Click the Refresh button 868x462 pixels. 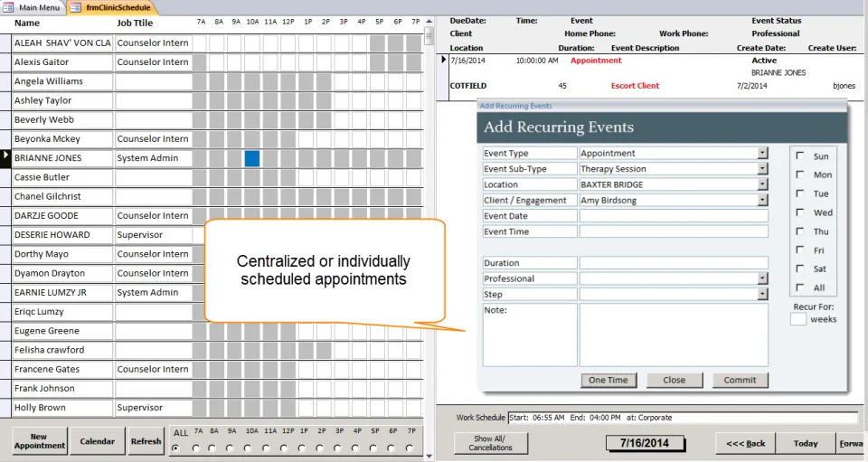pos(146,441)
